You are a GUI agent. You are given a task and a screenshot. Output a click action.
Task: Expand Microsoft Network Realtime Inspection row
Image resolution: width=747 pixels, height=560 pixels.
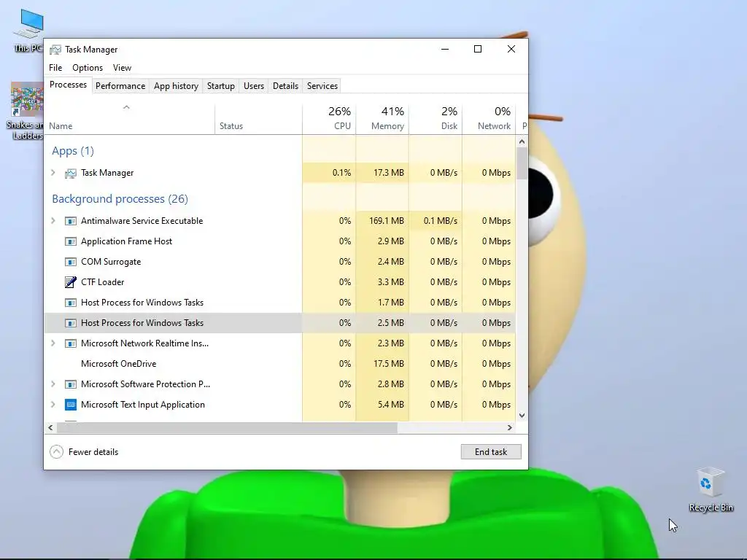coord(53,343)
